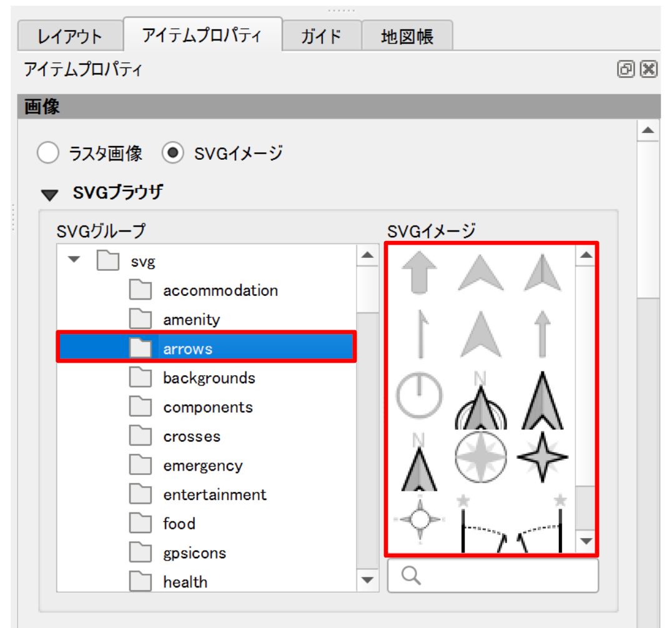The width and height of the screenshot is (672, 628).
Task: Click the SVG image search field
Action: point(493,576)
